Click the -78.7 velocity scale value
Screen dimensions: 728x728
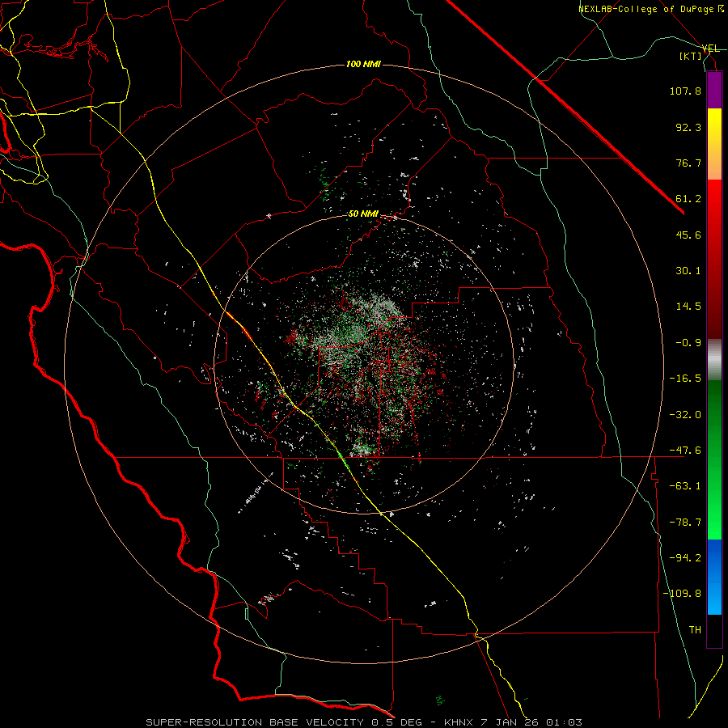tap(685, 523)
